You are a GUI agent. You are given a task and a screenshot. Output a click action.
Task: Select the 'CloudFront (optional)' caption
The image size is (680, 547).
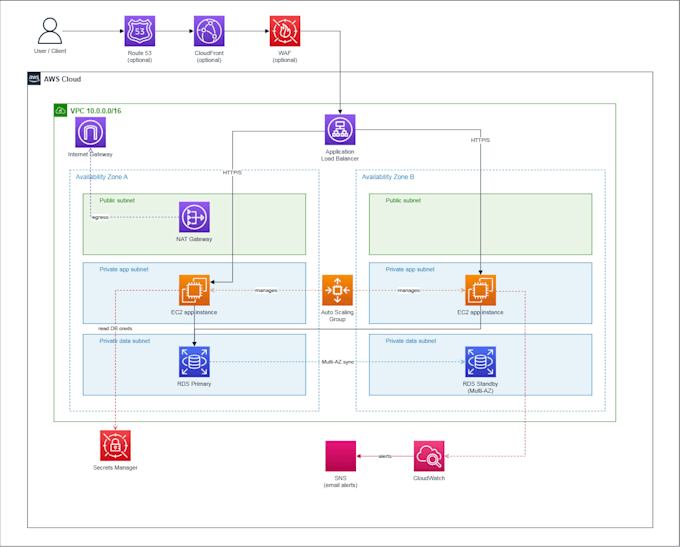[209, 56]
